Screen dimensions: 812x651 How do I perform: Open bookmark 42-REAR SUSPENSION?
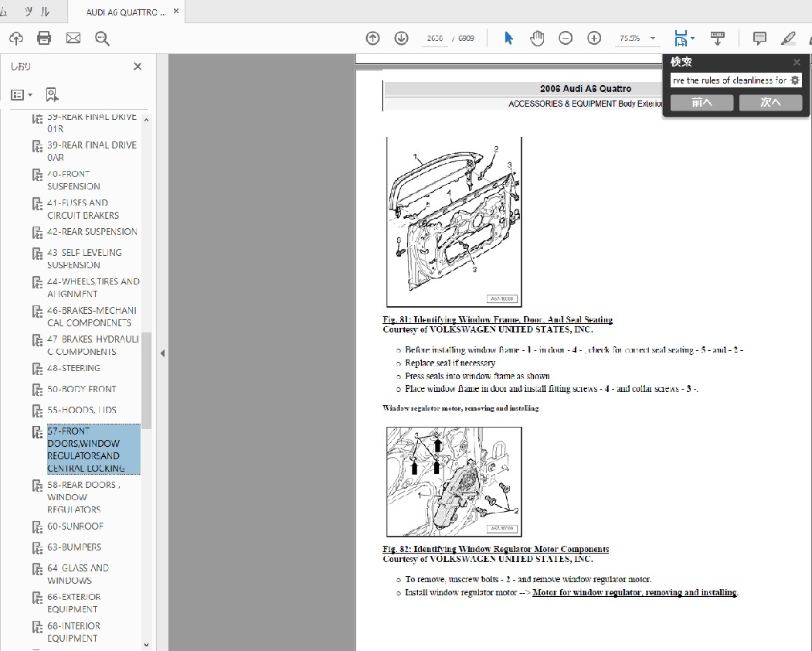point(92,232)
